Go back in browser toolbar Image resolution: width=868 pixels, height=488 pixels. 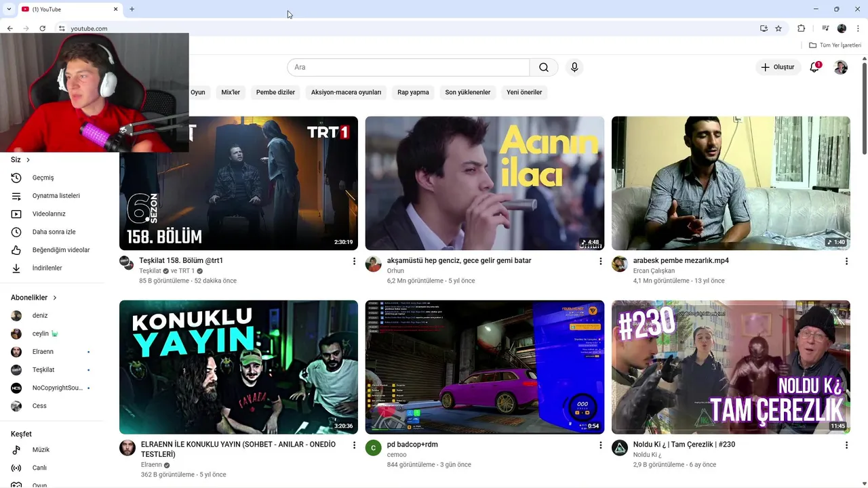(x=9, y=28)
